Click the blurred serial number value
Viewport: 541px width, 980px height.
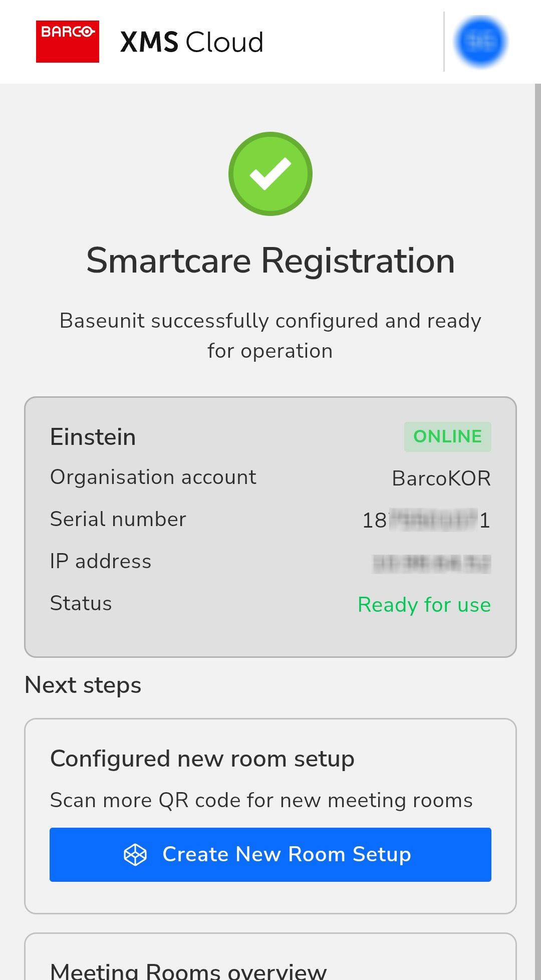coord(426,520)
